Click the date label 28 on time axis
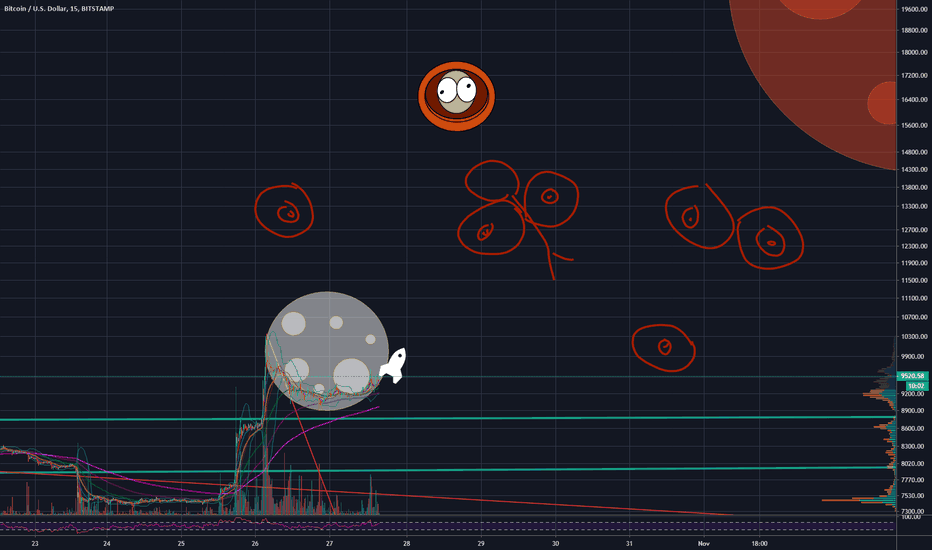Screen dimensions: 932x550 coord(407,543)
